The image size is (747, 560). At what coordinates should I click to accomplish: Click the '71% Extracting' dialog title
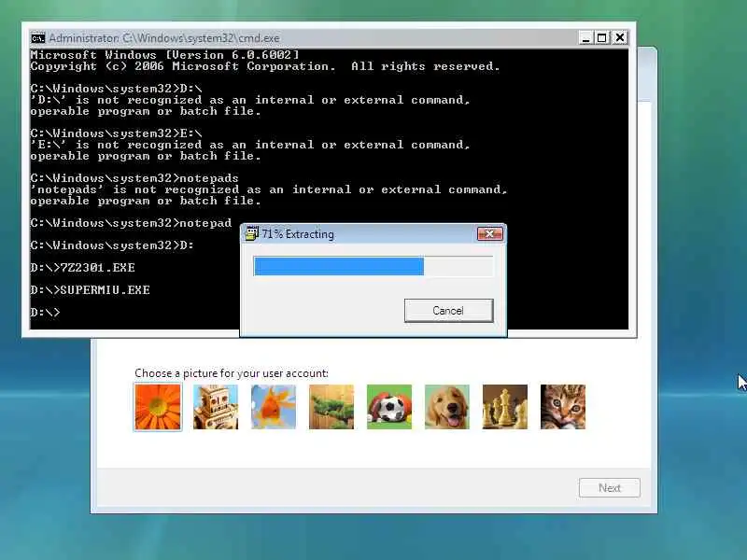[x=298, y=234]
